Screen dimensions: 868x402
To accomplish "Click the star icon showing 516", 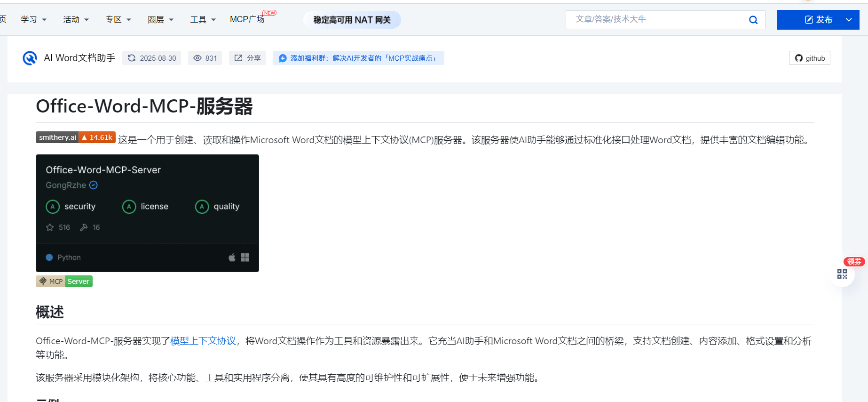I will click(x=50, y=227).
